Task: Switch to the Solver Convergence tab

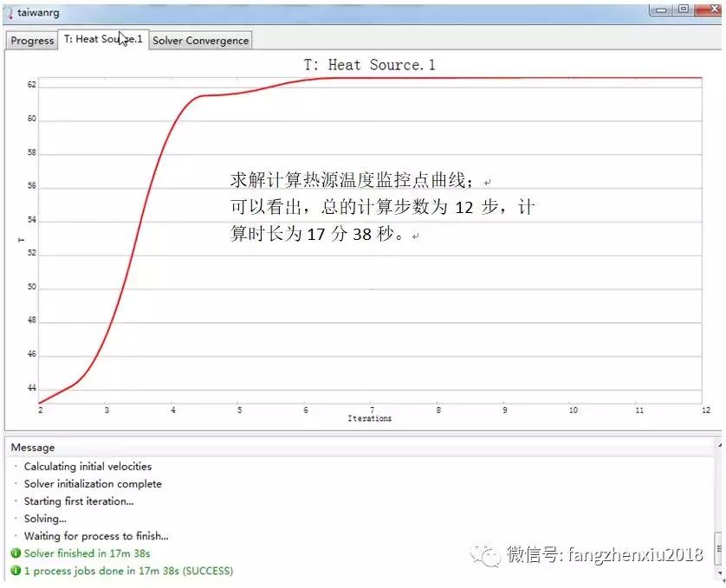Action: (200, 40)
